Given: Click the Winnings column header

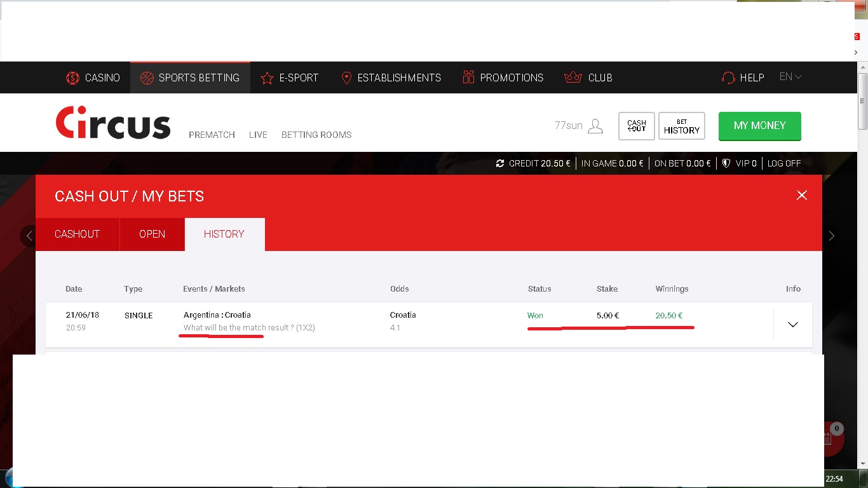Looking at the screenshot, I should [672, 288].
